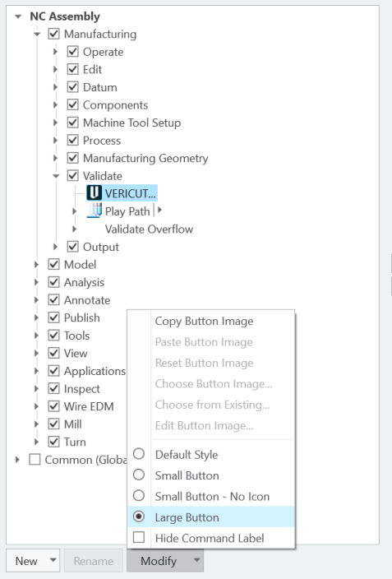
Task: Click the New button
Action: pos(26,561)
